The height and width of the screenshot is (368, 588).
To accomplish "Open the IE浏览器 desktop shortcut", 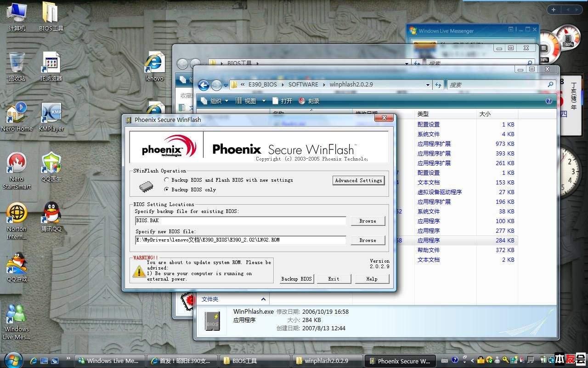I will 51,67.
